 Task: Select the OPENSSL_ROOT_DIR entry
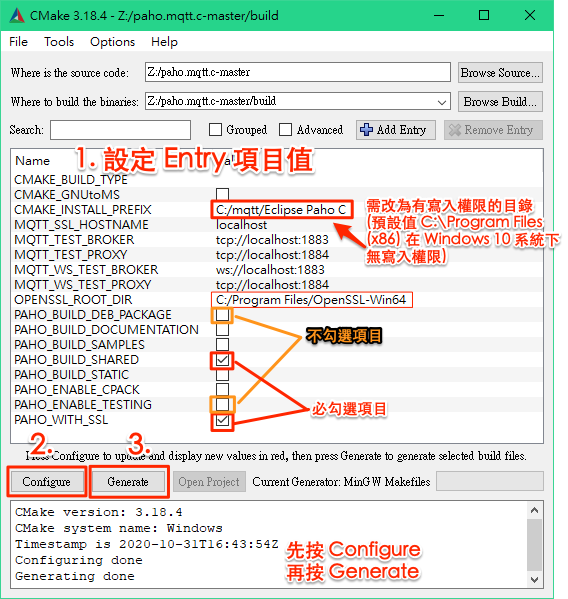point(73,300)
